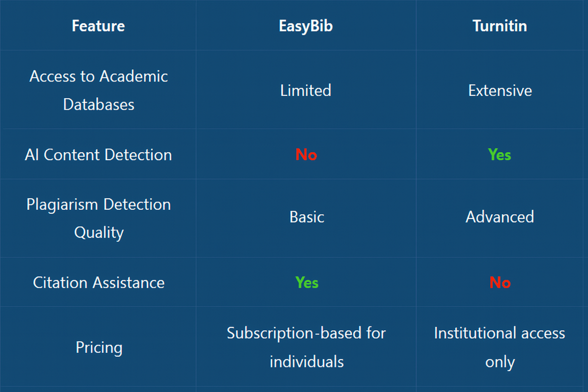The image size is (588, 392).
Task: Select the AI Content Detection row label
Action: [98, 155]
